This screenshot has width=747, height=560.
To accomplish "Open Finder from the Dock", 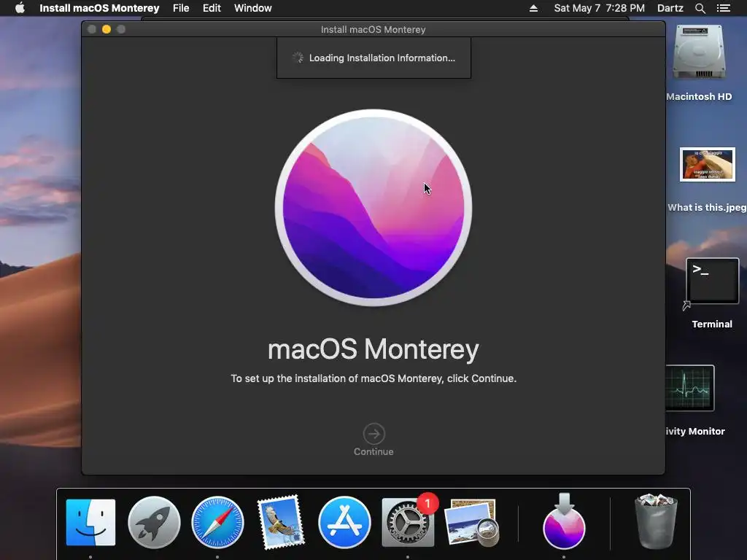I will point(90,522).
